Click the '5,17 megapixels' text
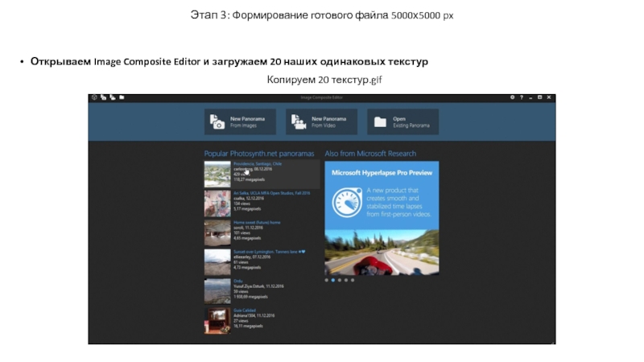Screen dimensions: 644x362 point(247,209)
